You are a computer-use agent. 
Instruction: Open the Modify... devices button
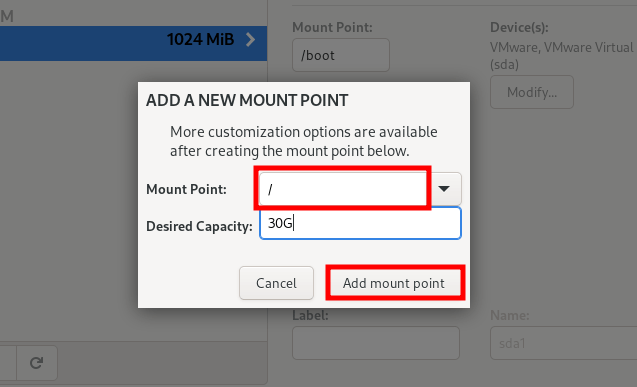pyautogui.click(x=532, y=92)
